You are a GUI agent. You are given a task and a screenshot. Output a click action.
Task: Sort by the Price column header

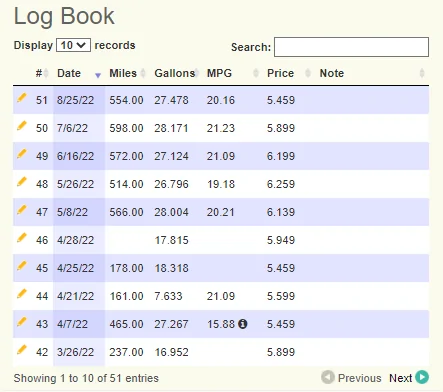[x=289, y=73]
